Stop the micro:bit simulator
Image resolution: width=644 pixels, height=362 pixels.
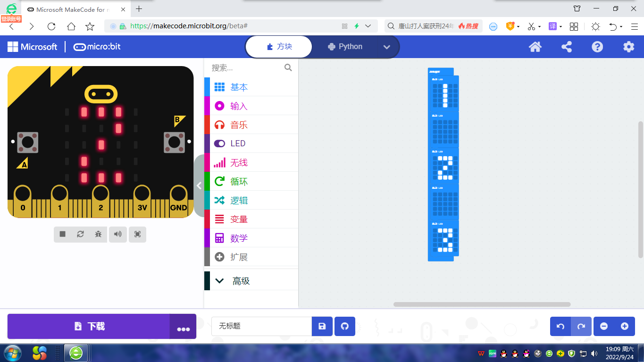[63, 234]
